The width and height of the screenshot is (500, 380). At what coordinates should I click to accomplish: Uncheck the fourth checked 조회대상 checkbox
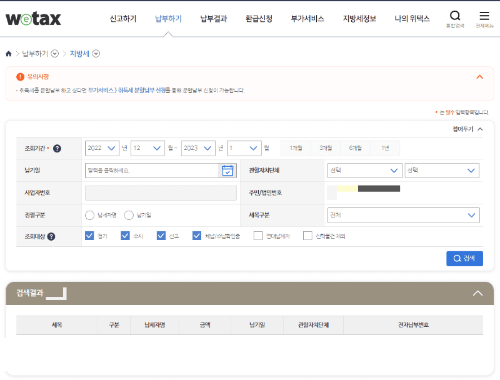pyautogui.click(x=197, y=236)
